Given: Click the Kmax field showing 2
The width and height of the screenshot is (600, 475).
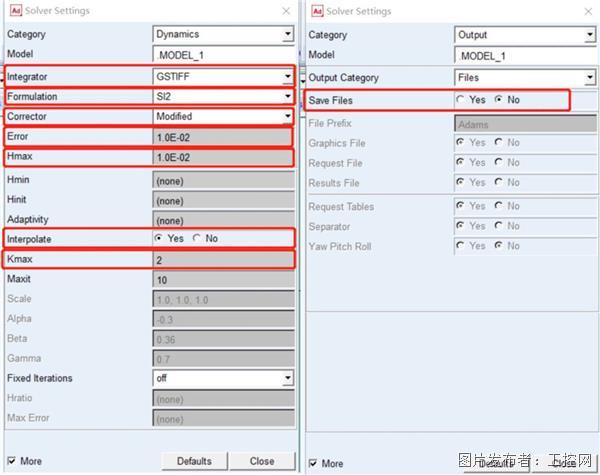Looking at the screenshot, I should tap(223, 260).
